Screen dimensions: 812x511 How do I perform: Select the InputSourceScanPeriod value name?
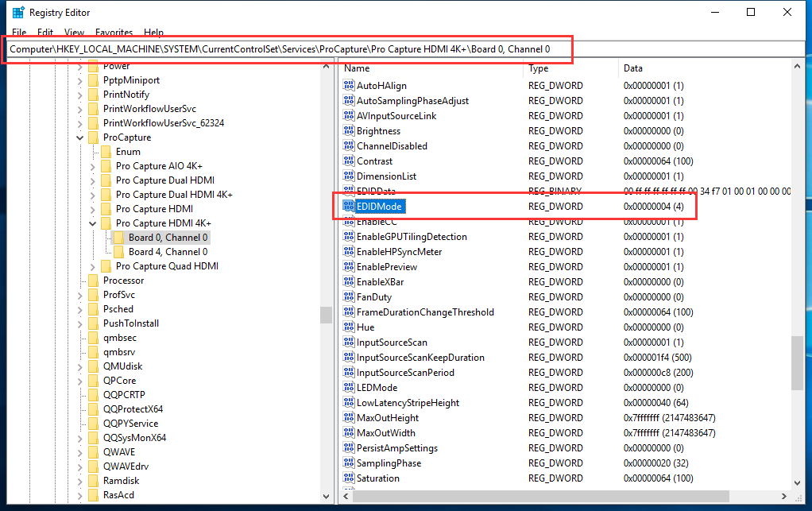click(x=405, y=372)
